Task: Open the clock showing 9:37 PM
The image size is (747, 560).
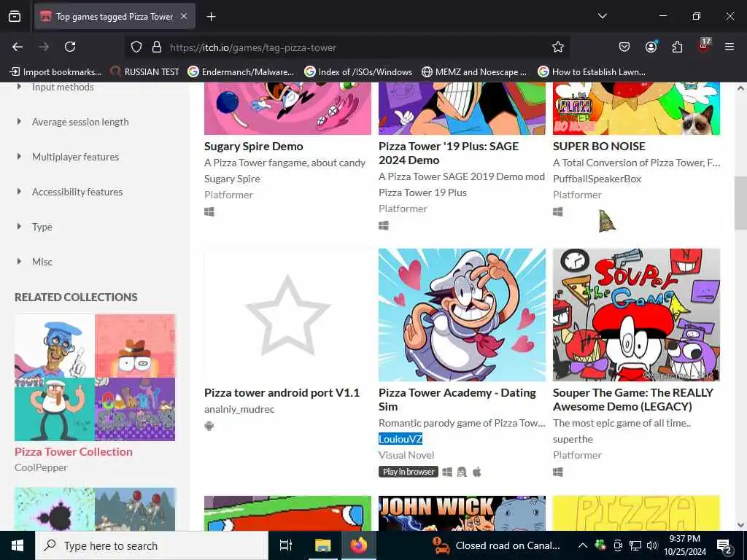Action: coord(684,545)
